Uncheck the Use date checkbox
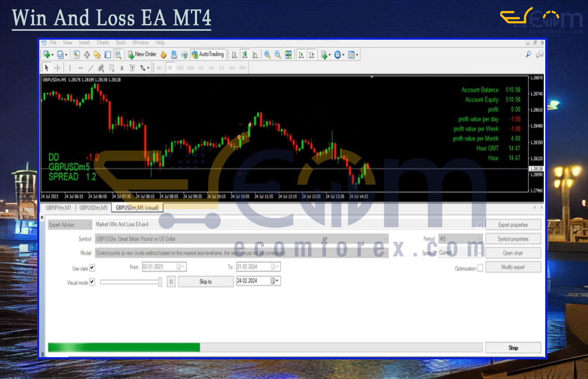 (x=92, y=268)
